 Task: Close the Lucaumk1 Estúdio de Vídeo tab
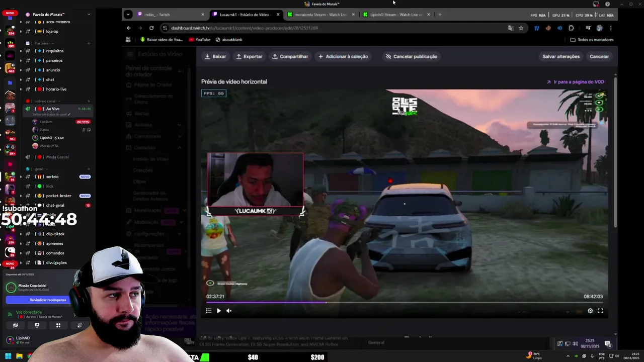click(278, 15)
